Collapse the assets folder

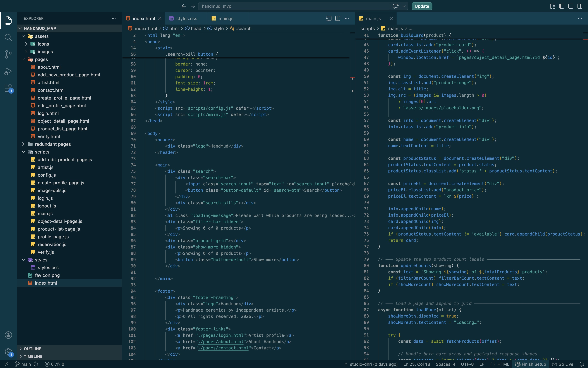point(23,36)
